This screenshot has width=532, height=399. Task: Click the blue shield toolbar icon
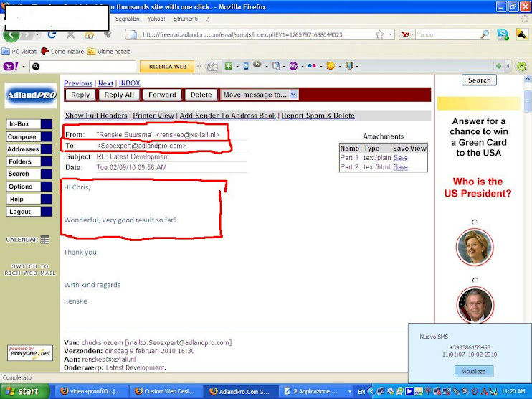click(349, 66)
